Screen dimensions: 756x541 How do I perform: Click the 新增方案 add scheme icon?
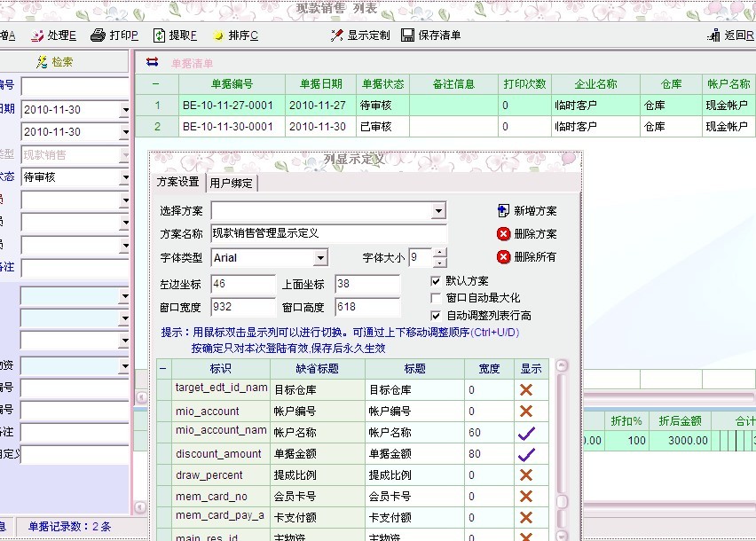pos(504,211)
